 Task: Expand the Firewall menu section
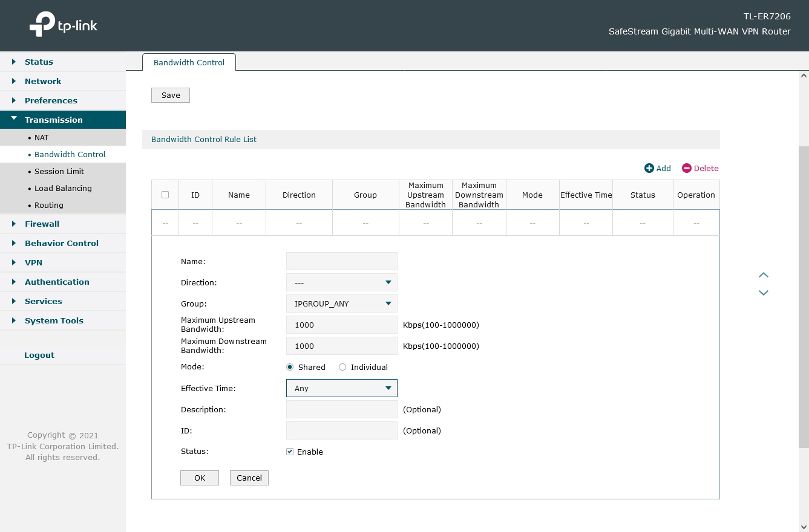coord(42,224)
